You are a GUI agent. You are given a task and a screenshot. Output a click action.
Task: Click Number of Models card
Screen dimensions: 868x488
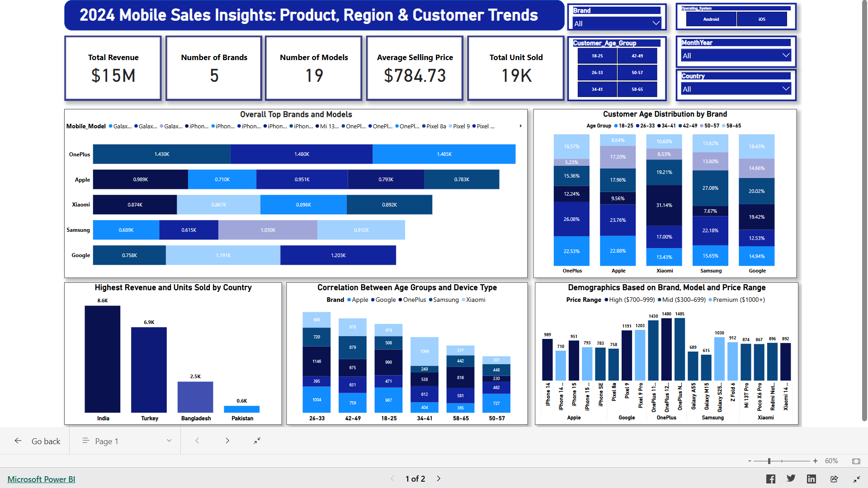point(314,68)
